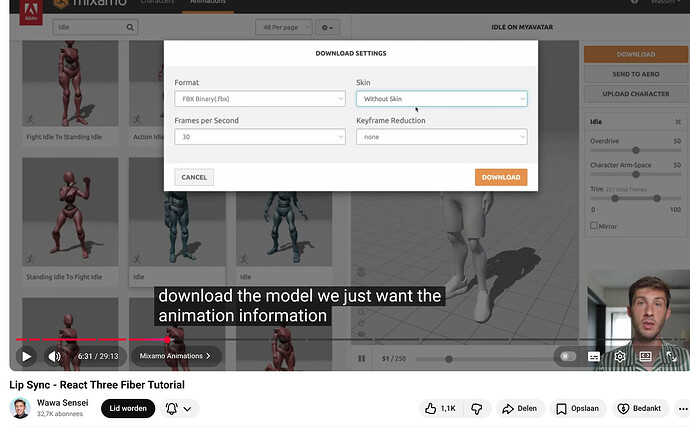690x427 pixels.
Task: Play the YouTube video
Action: [x=26, y=356]
